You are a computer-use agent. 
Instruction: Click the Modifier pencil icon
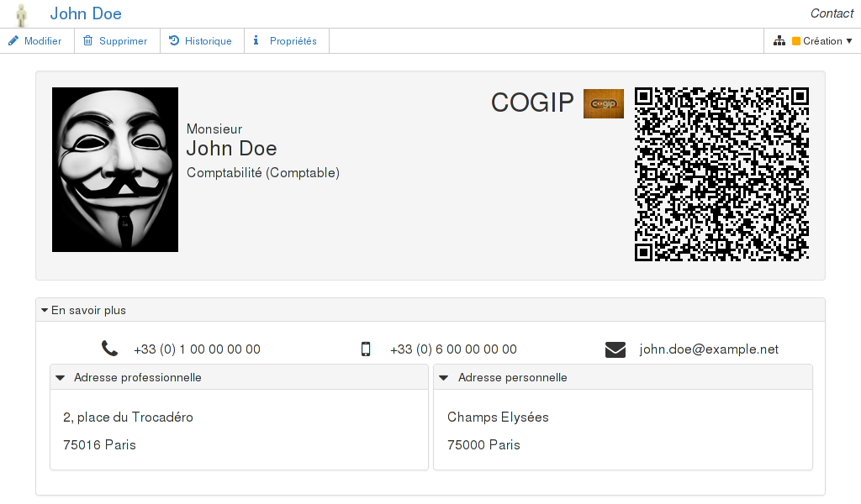pos(13,40)
